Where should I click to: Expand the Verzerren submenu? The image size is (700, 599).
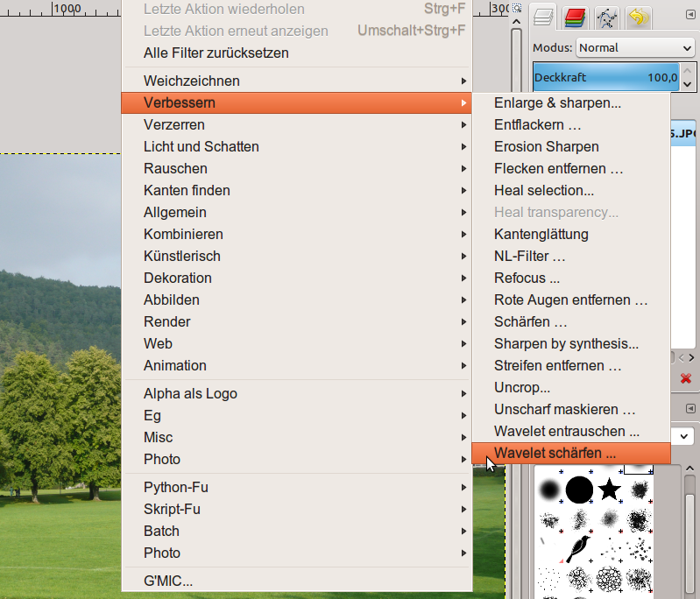coord(296,125)
